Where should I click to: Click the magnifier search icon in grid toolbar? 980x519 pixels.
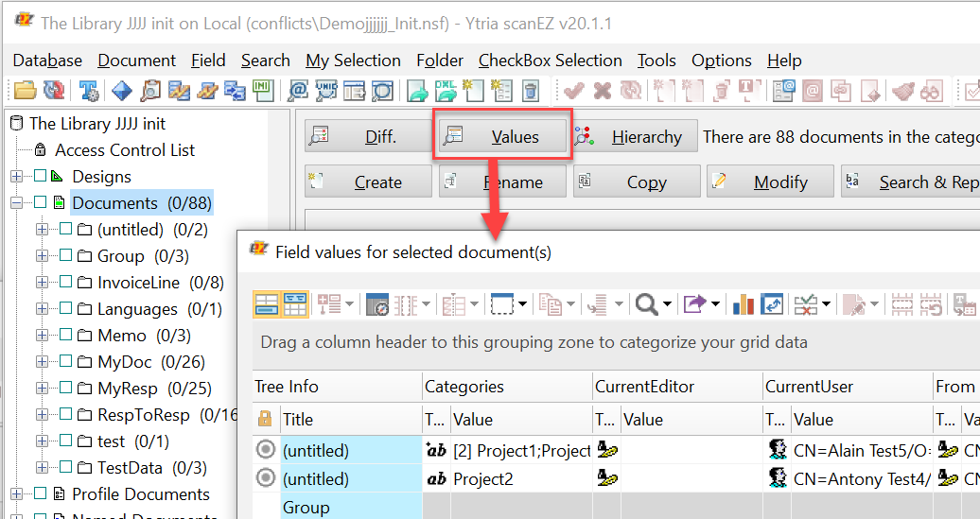pyautogui.click(x=646, y=303)
